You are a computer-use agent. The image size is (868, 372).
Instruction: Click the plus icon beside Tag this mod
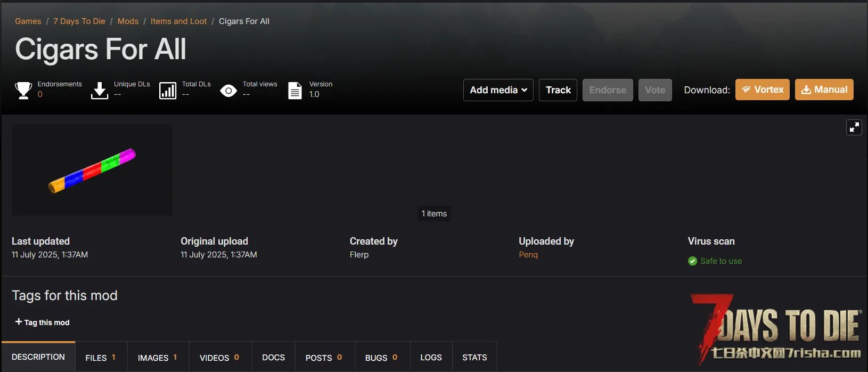19,322
